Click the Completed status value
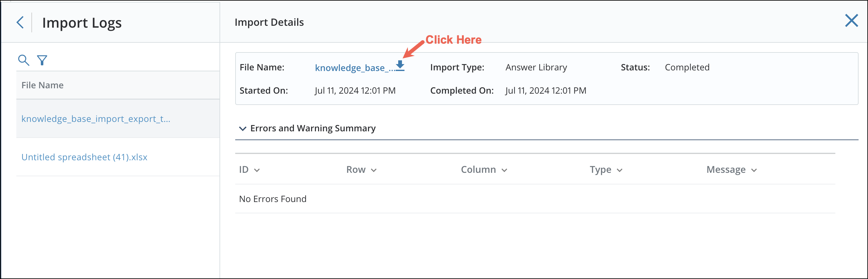 point(687,67)
